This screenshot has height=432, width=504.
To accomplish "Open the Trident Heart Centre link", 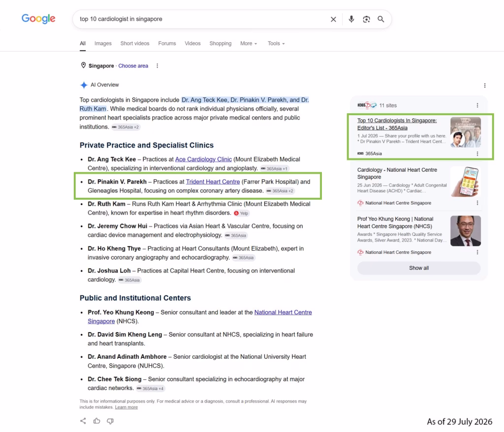I will [x=213, y=182].
